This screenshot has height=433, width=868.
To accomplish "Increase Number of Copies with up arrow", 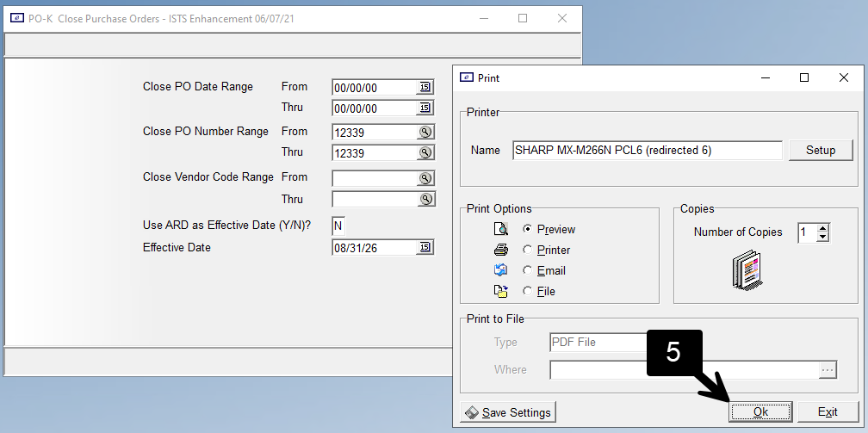I will tap(822, 228).
